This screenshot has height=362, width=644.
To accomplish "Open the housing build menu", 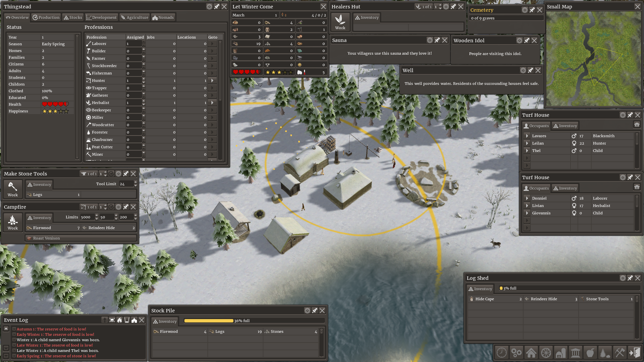I will [531, 353].
